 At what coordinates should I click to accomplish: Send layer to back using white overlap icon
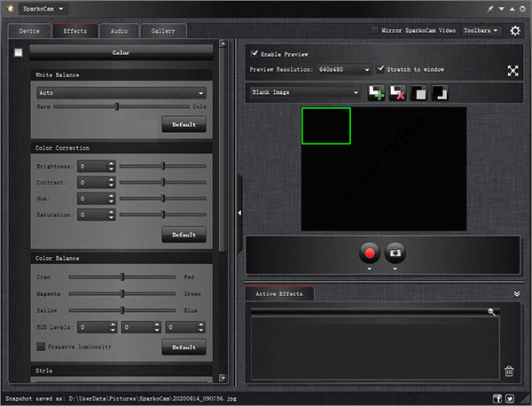pos(440,92)
